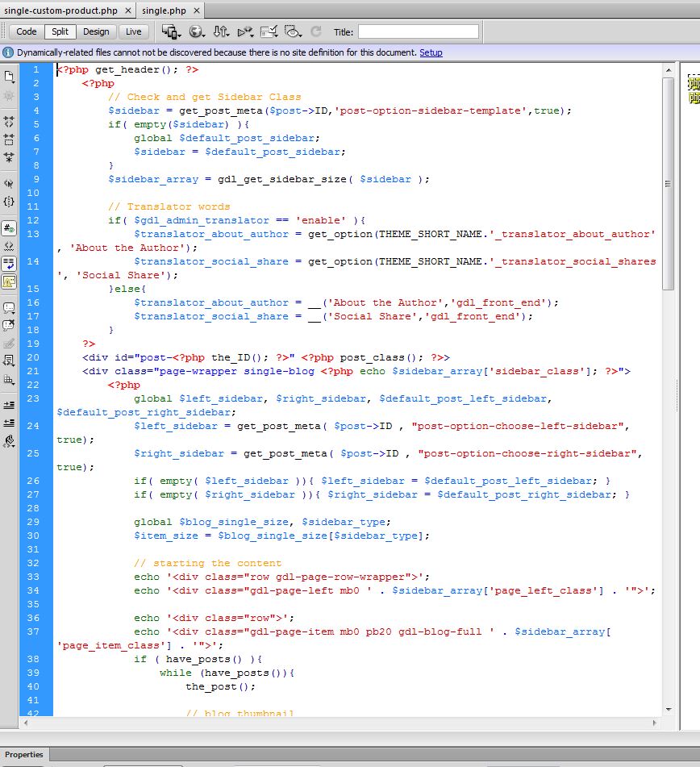Toggle word wrap for the code view
700x767 pixels.
(10, 262)
